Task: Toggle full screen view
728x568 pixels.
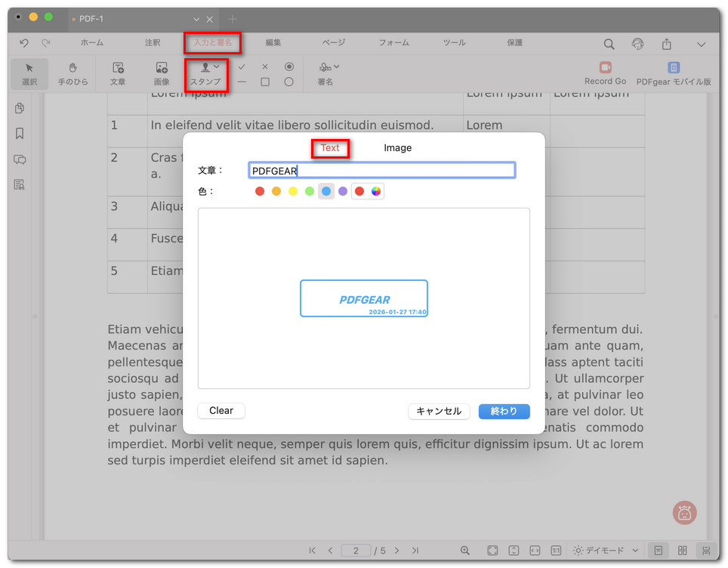Action: click(492, 551)
